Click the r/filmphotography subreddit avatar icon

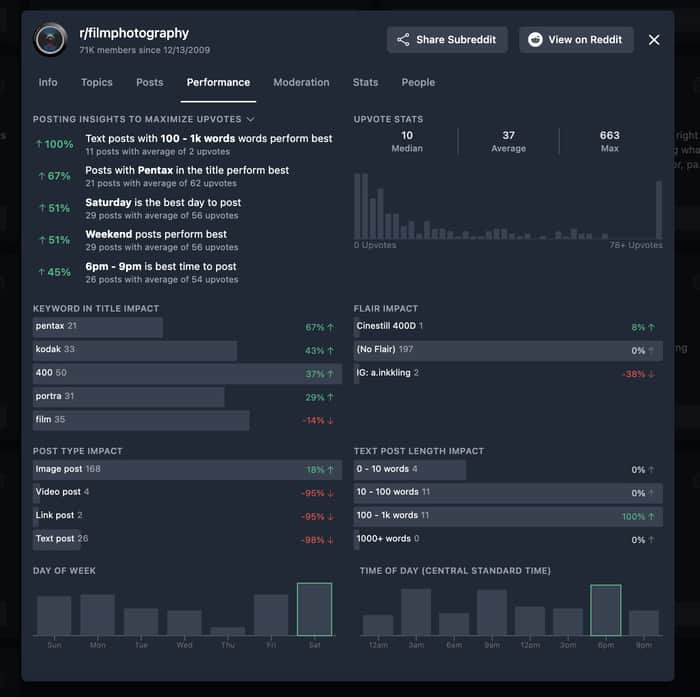(x=50, y=39)
